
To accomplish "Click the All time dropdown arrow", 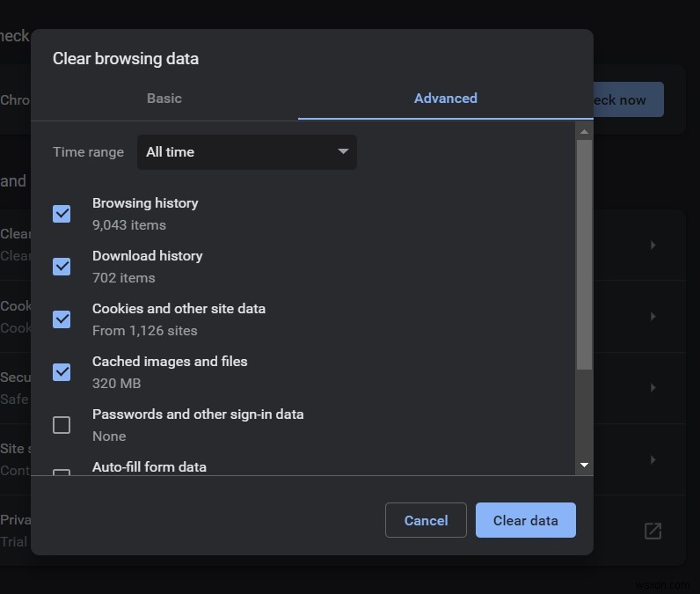I will [x=343, y=152].
